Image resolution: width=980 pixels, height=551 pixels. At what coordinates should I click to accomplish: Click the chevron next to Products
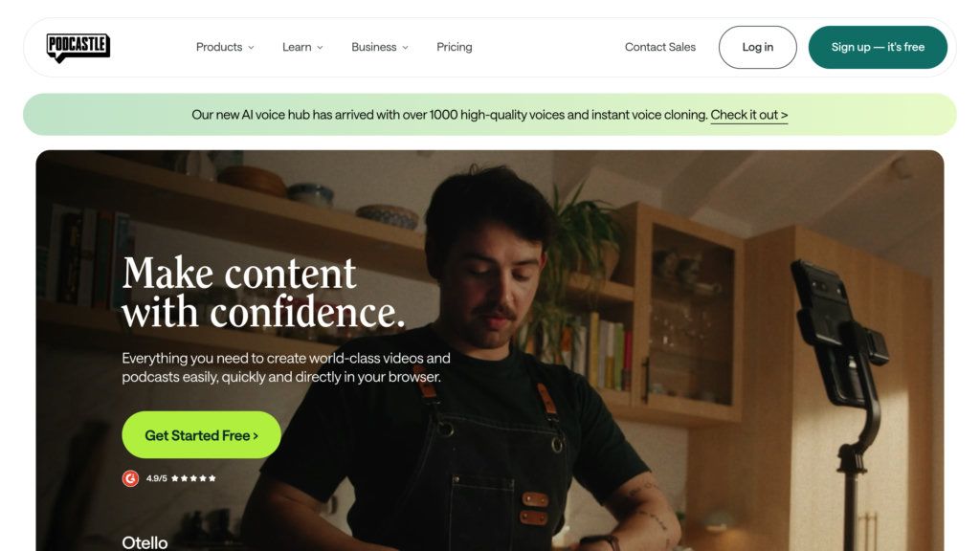(252, 48)
